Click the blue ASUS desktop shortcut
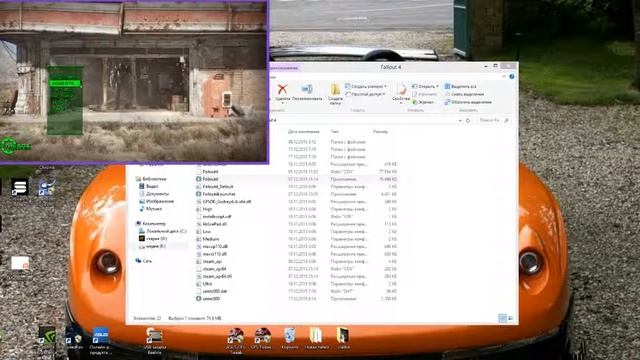The height and width of the screenshot is (360, 640). coord(100,340)
